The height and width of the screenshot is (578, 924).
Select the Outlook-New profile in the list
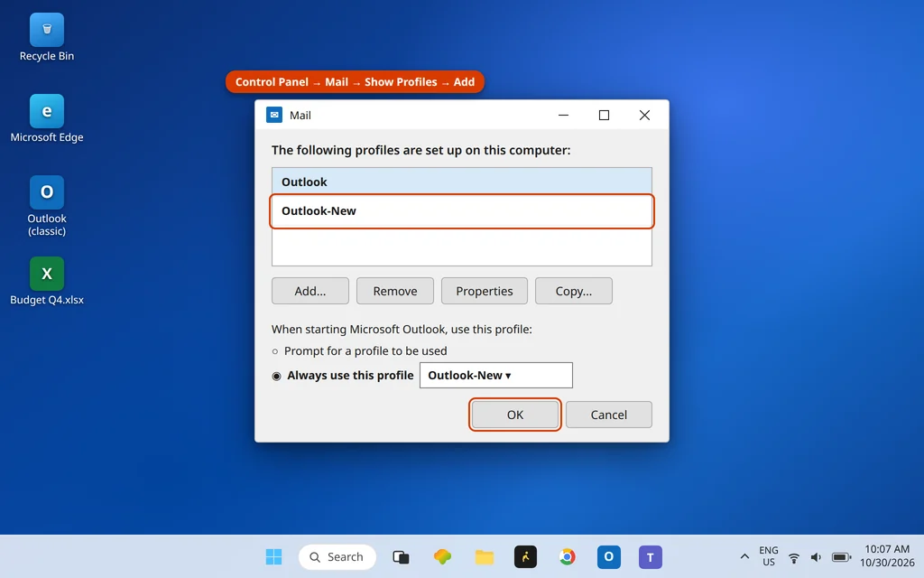[461, 211]
